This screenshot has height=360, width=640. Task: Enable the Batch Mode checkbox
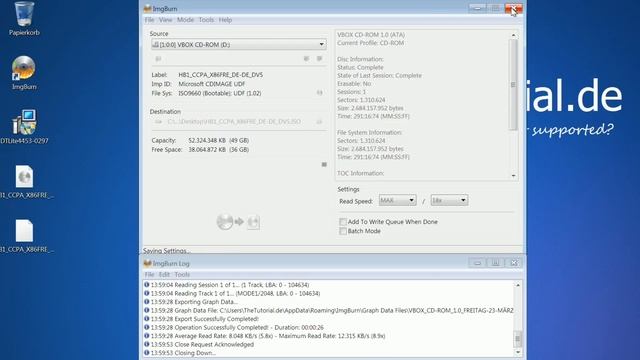343,231
